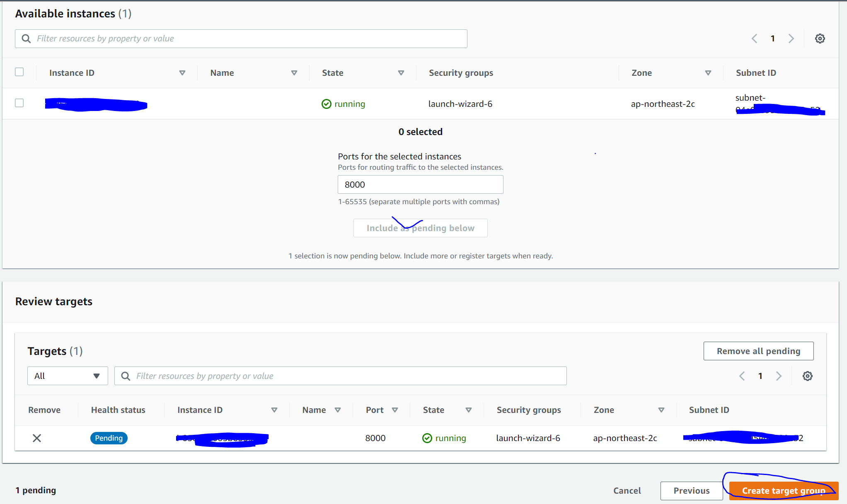
Task: Sort Available instances by Instance ID
Action: (182, 73)
